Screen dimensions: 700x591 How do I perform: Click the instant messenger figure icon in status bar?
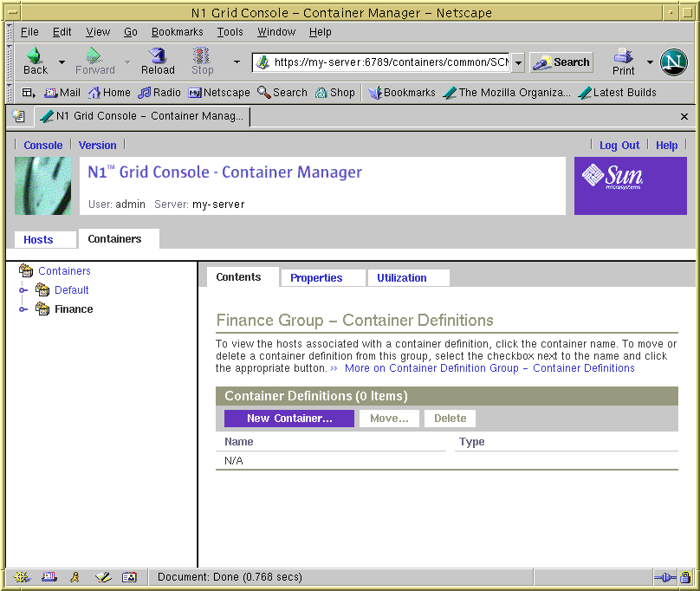pos(75,577)
